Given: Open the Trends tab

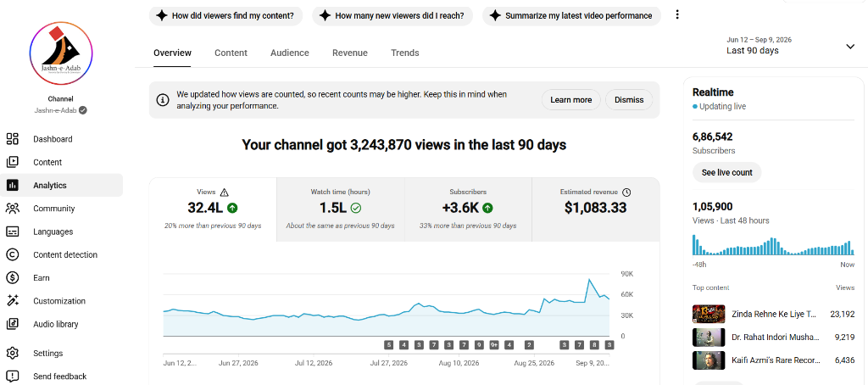Looking at the screenshot, I should tap(404, 53).
